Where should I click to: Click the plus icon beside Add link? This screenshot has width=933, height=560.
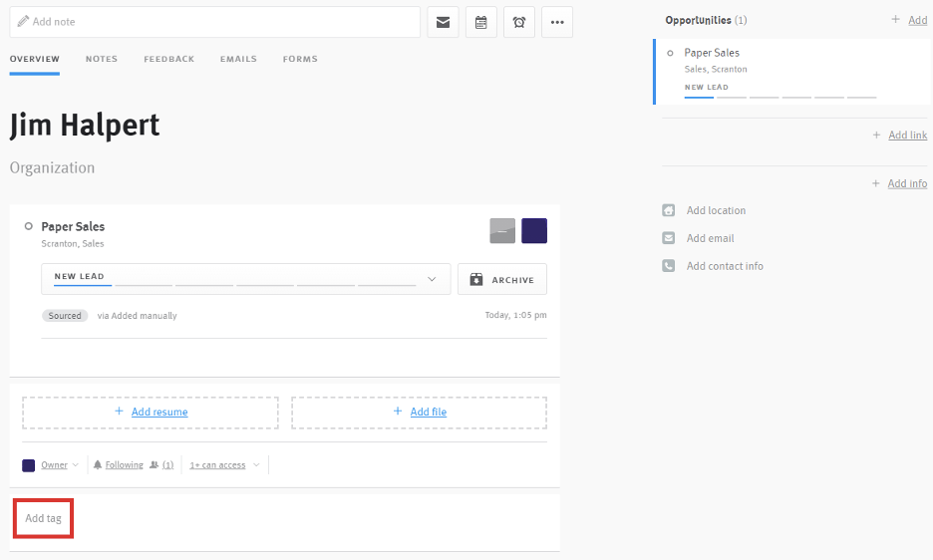[876, 136]
